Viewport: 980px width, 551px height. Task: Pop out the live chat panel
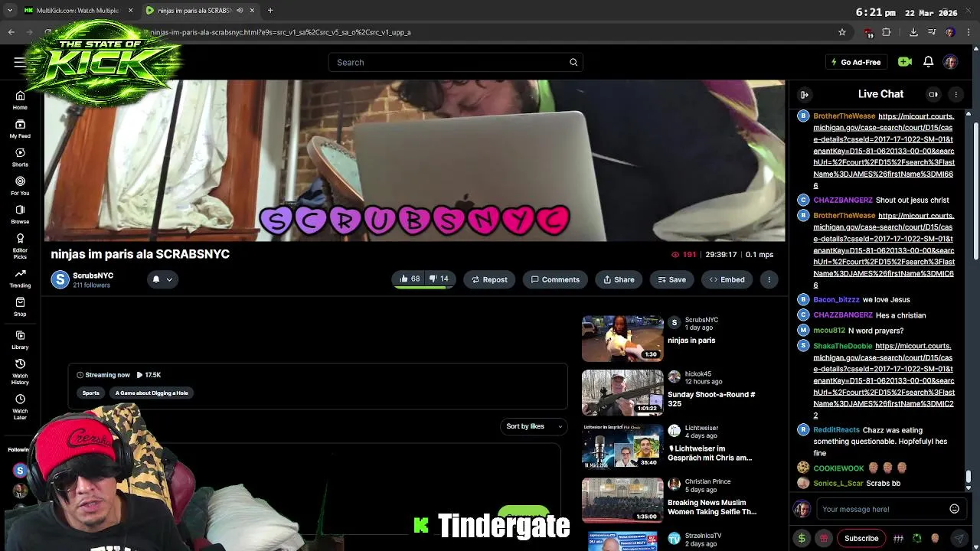(x=805, y=94)
